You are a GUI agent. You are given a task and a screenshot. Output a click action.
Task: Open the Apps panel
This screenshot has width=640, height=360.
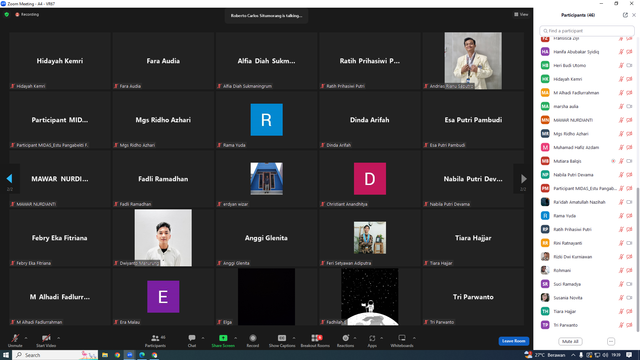372,340
